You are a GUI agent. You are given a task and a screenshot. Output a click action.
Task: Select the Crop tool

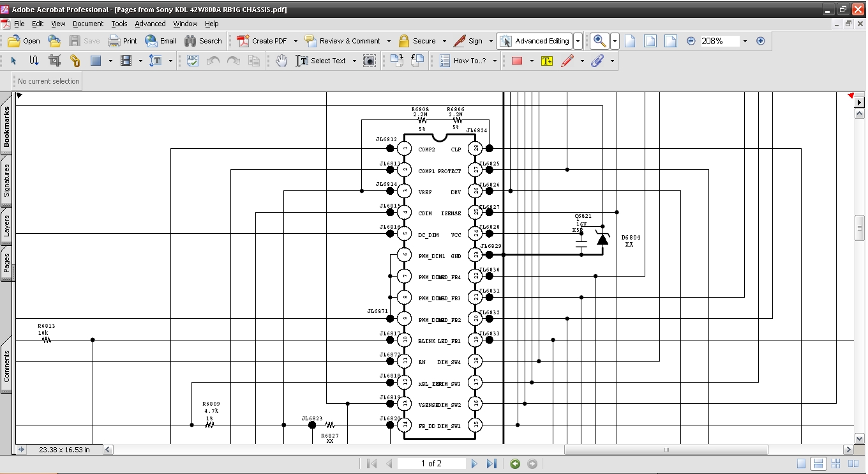coord(54,61)
